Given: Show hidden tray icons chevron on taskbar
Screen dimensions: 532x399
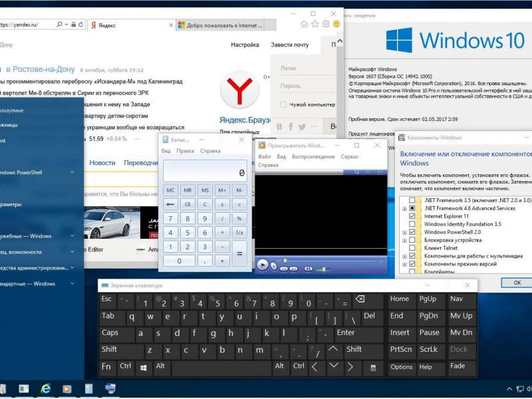Looking at the screenshot, I should pos(509,389).
